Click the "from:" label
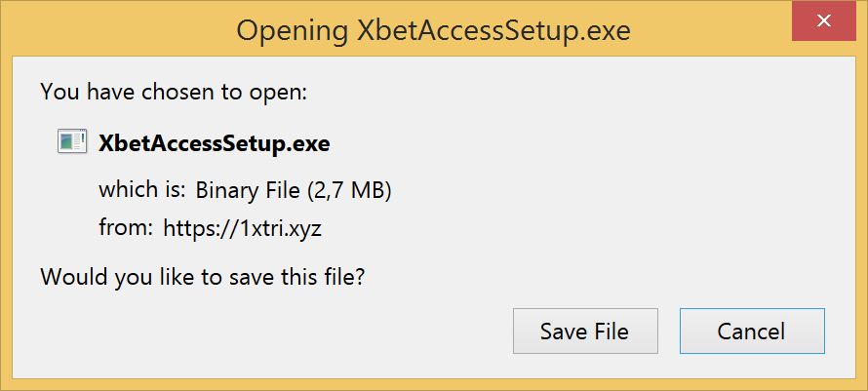Viewport: 868px width, 391px height. [x=126, y=228]
